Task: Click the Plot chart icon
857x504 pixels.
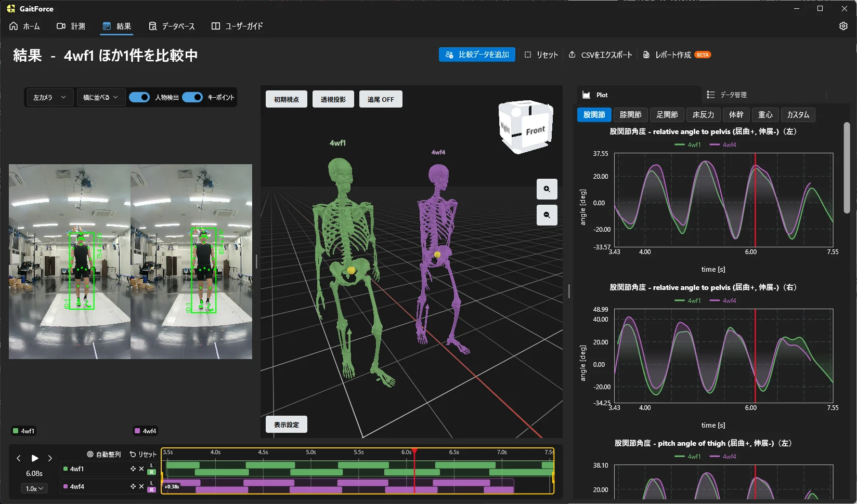Action: click(x=587, y=95)
